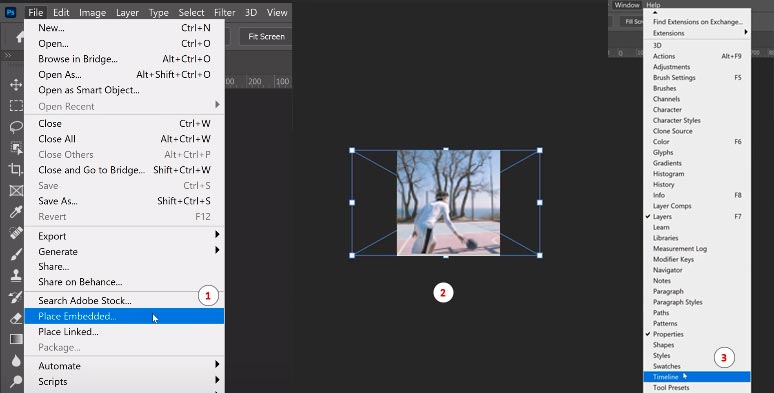Toggle the Timeline panel in Window menu
Viewport: 774px width, 393px height.
pos(697,377)
